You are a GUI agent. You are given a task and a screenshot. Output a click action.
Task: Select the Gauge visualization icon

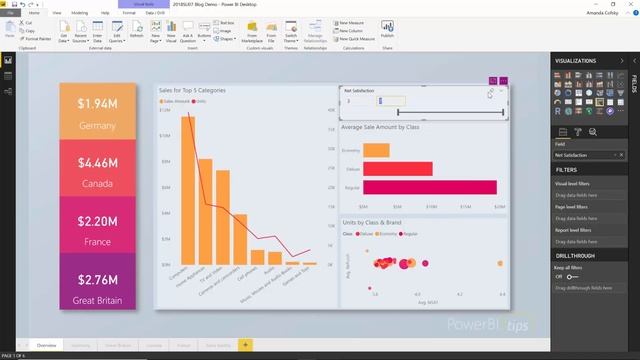point(558,102)
